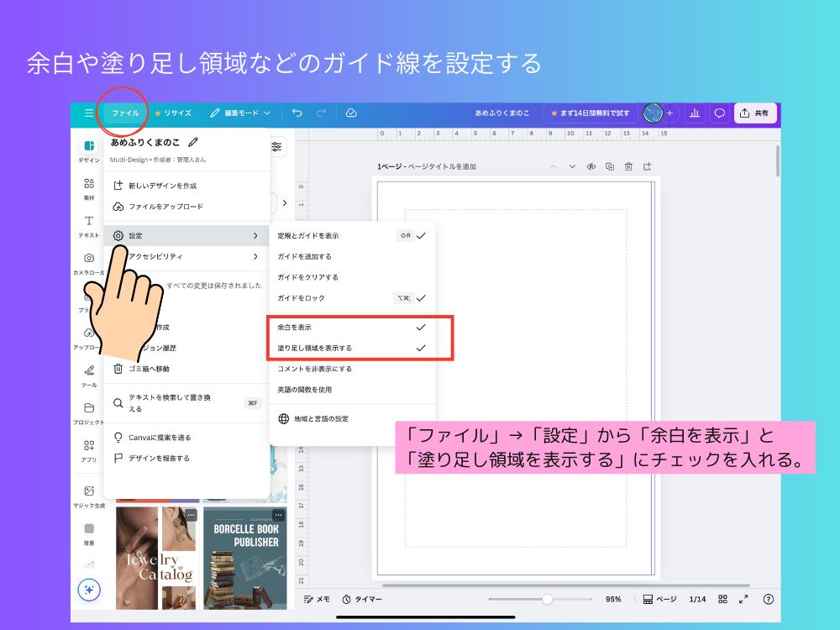Click the メモ icon in bottom bar
Viewport: 840px width, 630px height.
[x=309, y=599]
